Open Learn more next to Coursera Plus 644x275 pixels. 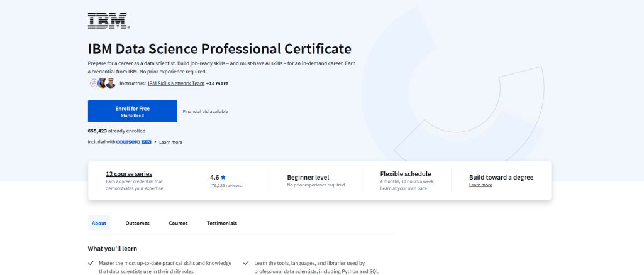[x=170, y=143]
